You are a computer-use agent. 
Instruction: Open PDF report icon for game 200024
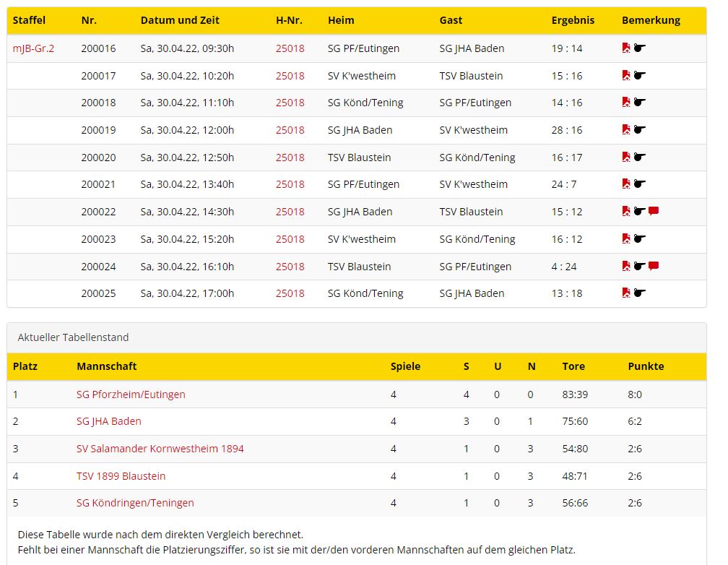point(626,266)
